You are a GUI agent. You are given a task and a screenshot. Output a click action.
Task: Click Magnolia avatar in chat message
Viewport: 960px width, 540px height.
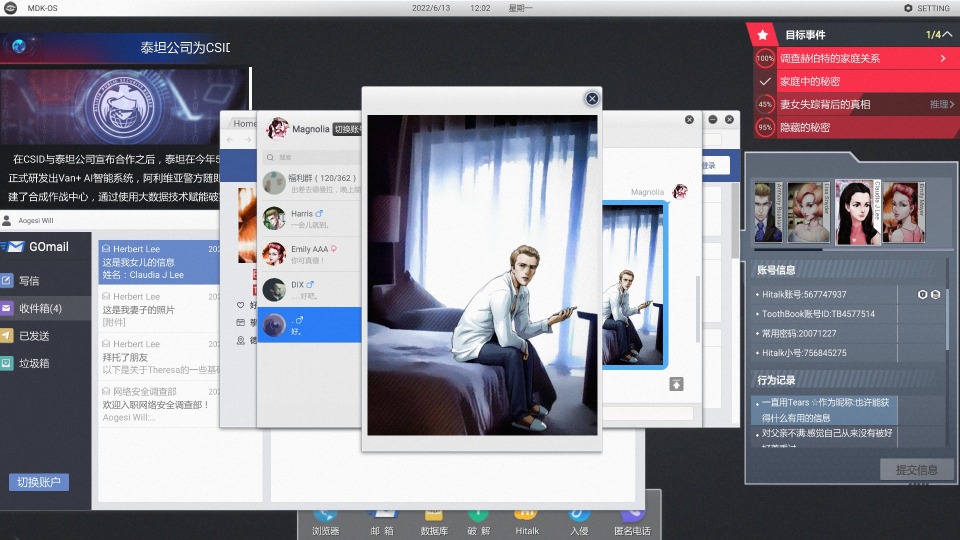point(680,192)
